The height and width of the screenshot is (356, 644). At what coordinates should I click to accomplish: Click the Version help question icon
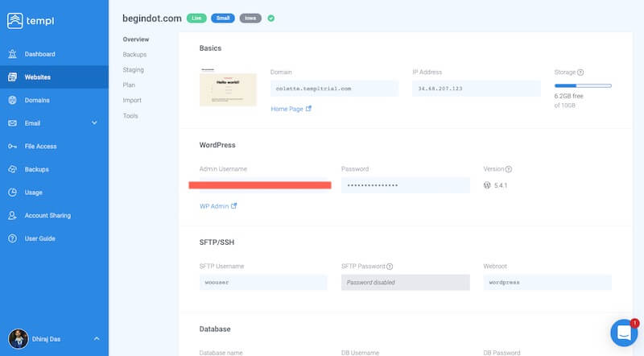tap(509, 169)
